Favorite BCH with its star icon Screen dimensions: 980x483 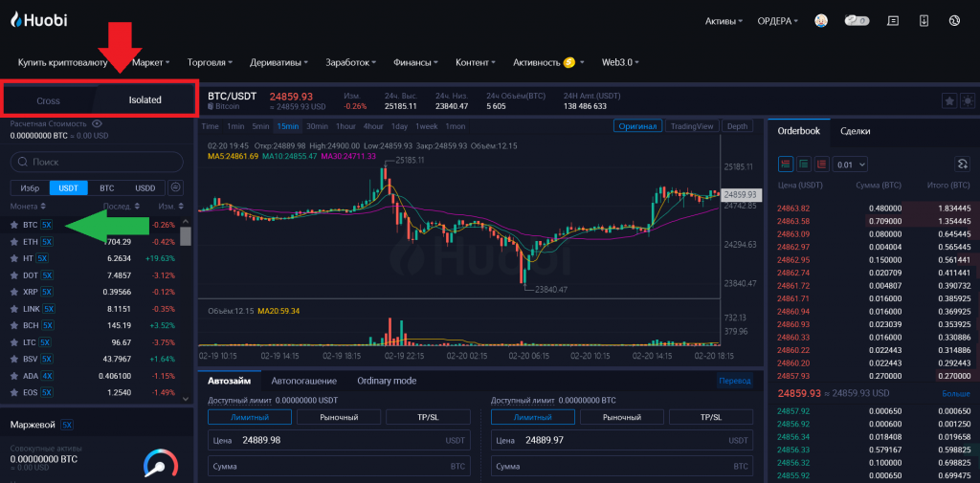pos(13,325)
